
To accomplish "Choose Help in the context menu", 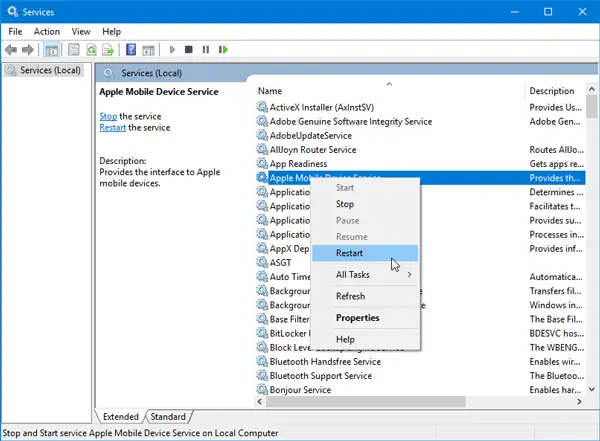I will pos(365,339).
